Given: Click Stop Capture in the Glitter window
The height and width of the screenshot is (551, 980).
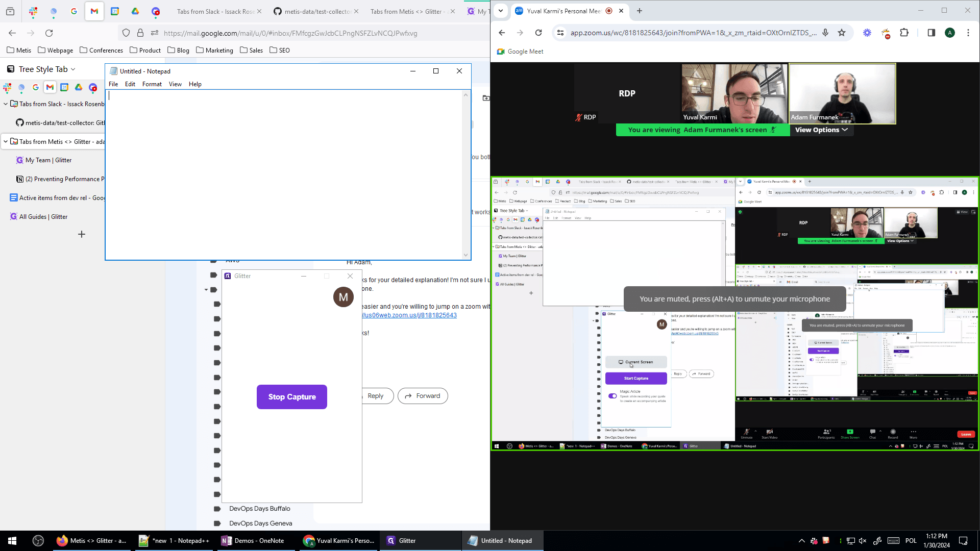Looking at the screenshot, I should click(x=292, y=397).
